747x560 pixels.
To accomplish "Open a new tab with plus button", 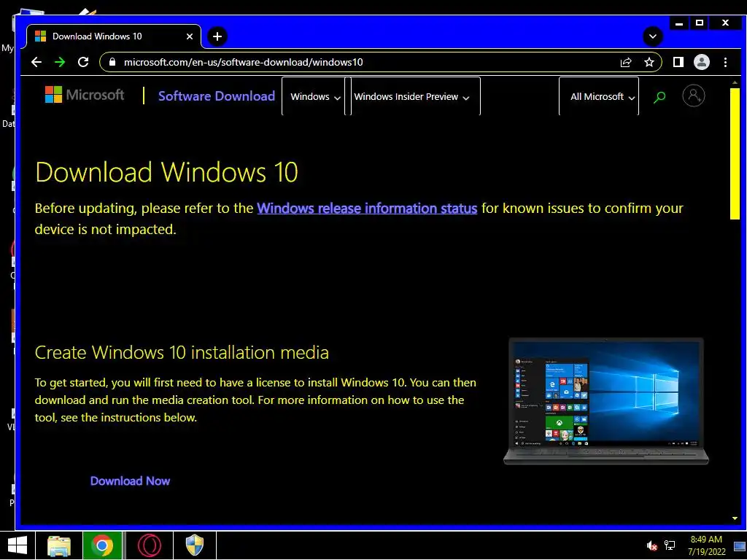I will (x=217, y=36).
